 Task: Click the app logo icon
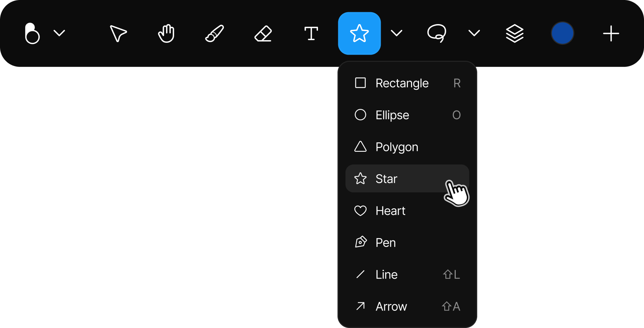(32, 33)
